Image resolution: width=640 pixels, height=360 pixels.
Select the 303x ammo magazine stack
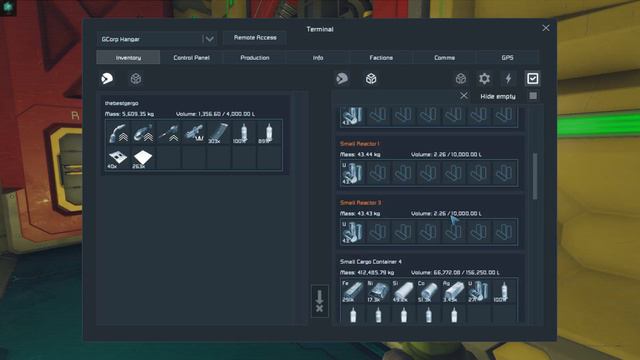[x=219, y=133]
